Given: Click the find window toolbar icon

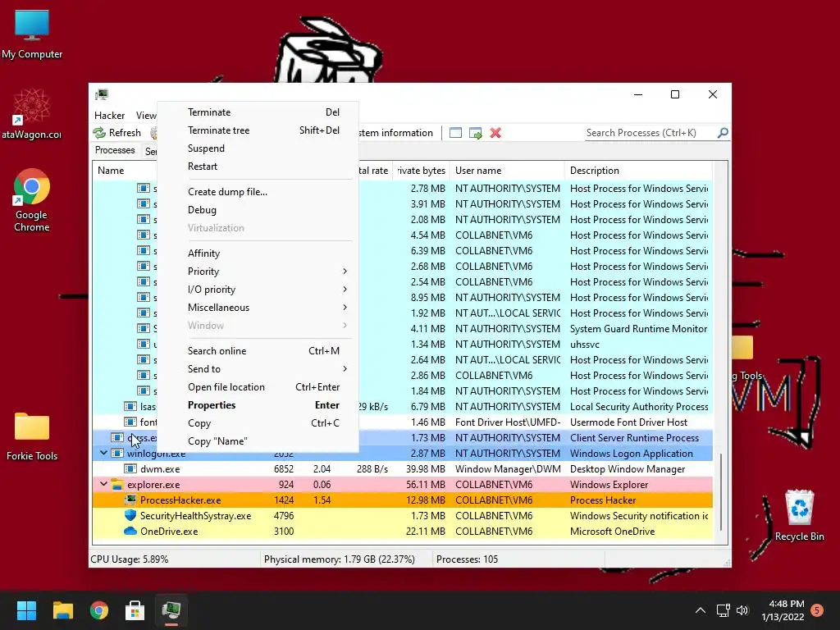Looking at the screenshot, I should (455, 133).
